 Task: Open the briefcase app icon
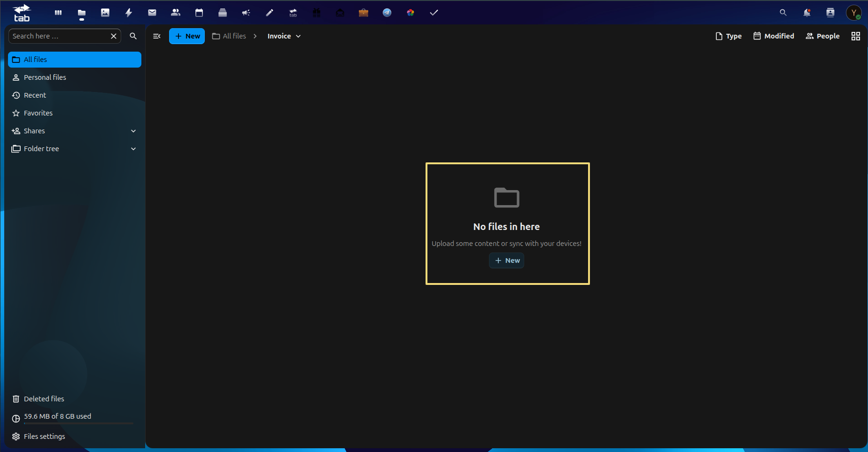tap(364, 13)
